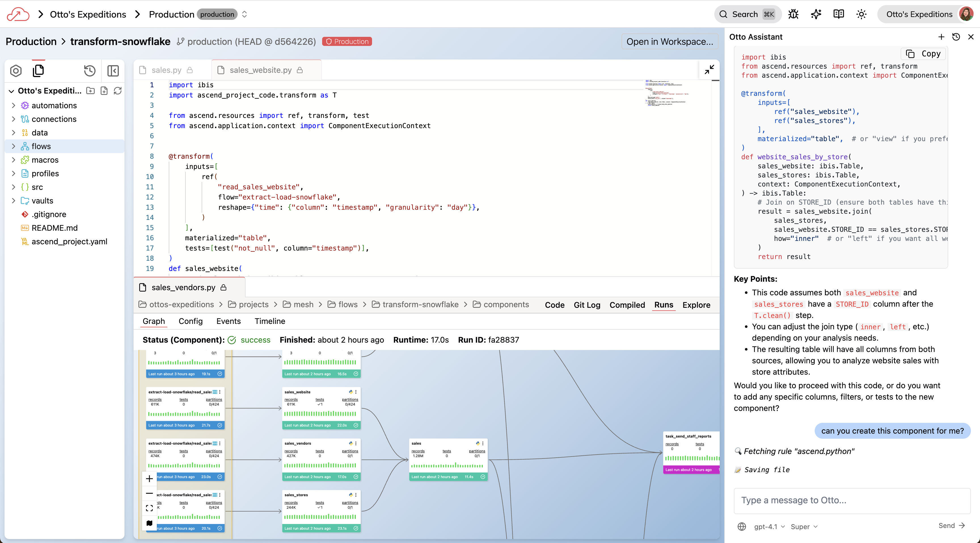The height and width of the screenshot is (543, 980).
Task: Collapse the sidebar panel
Action: tap(113, 71)
